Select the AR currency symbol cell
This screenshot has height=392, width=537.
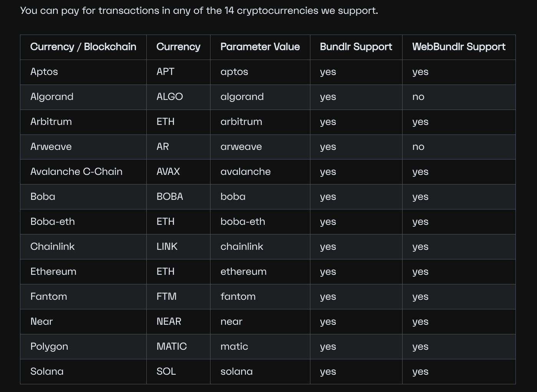[x=162, y=147]
